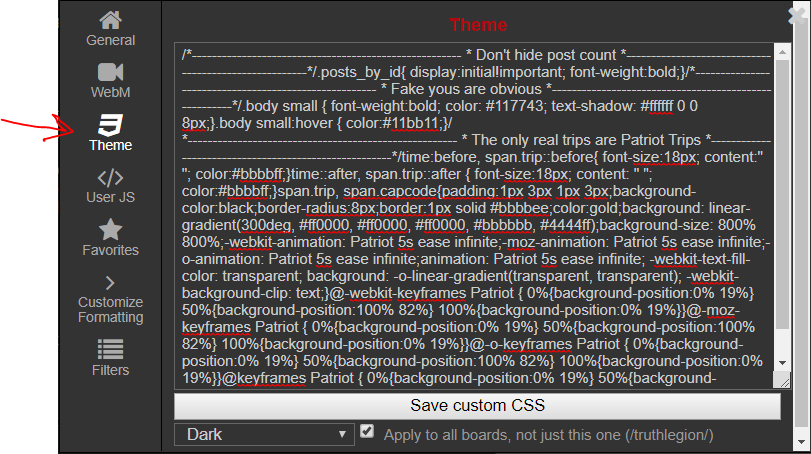This screenshot has width=811, height=454.
Task: Switch to the Filters tab label
Action: pyautogui.click(x=110, y=370)
